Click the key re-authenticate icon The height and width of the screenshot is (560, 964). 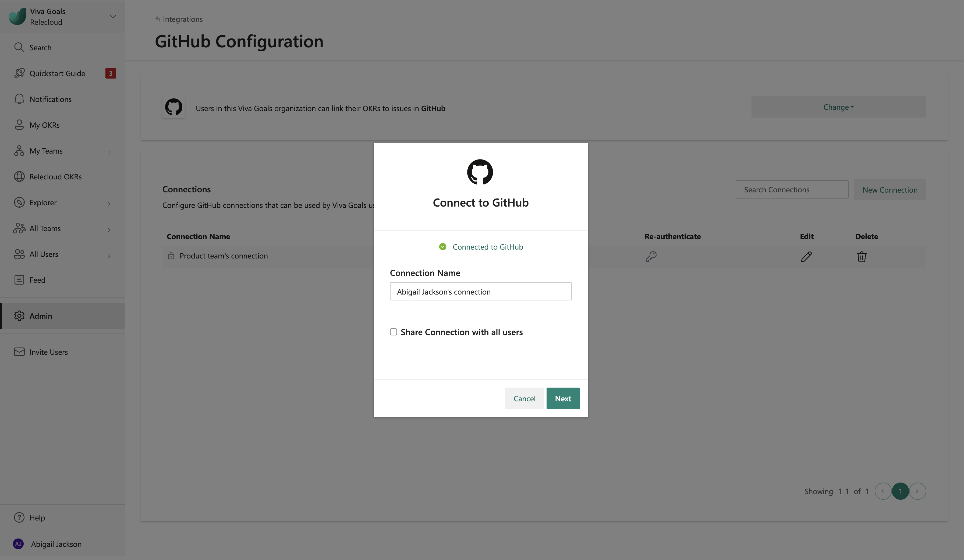(x=651, y=256)
